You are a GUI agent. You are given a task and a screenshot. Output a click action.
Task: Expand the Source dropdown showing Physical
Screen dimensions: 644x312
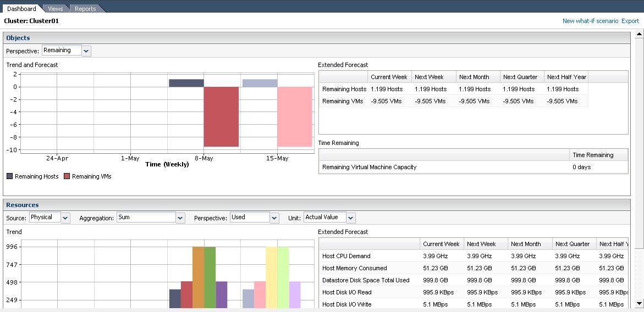pyautogui.click(x=65, y=218)
